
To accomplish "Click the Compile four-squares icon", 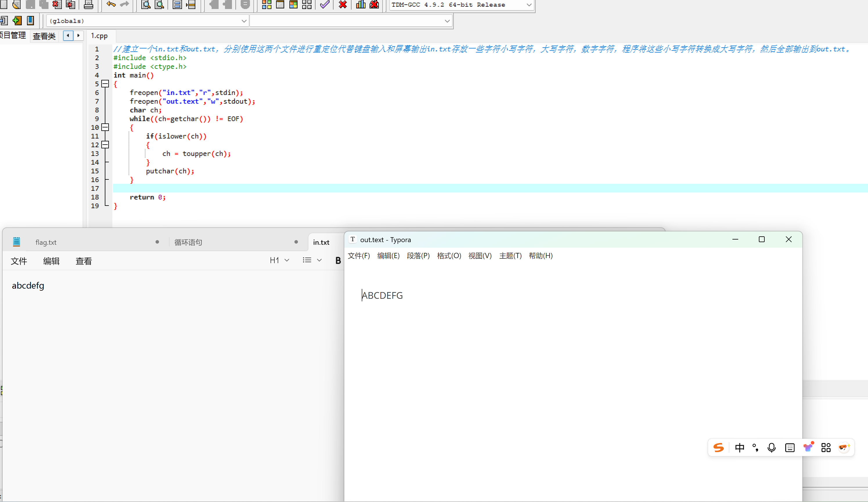I will pos(266,4).
